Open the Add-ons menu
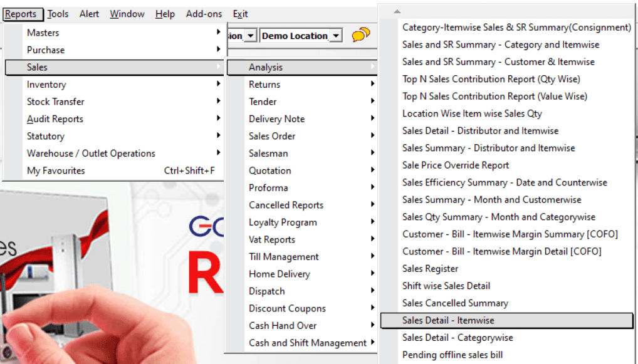638x364 pixels. (204, 14)
